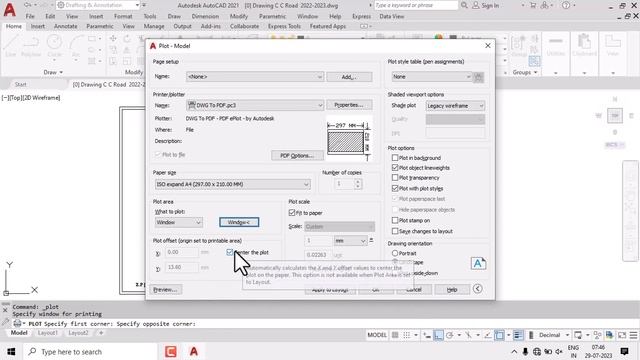Click the Add... page setup button

tap(349, 77)
